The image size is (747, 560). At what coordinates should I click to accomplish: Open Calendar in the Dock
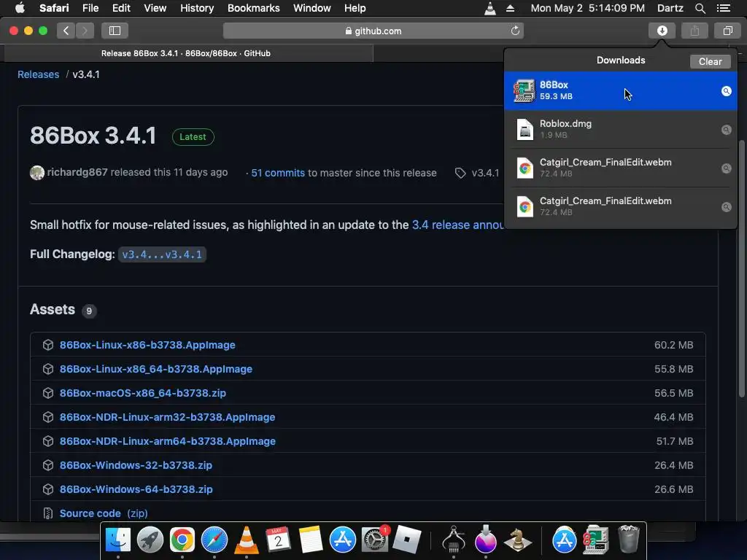[278, 540]
